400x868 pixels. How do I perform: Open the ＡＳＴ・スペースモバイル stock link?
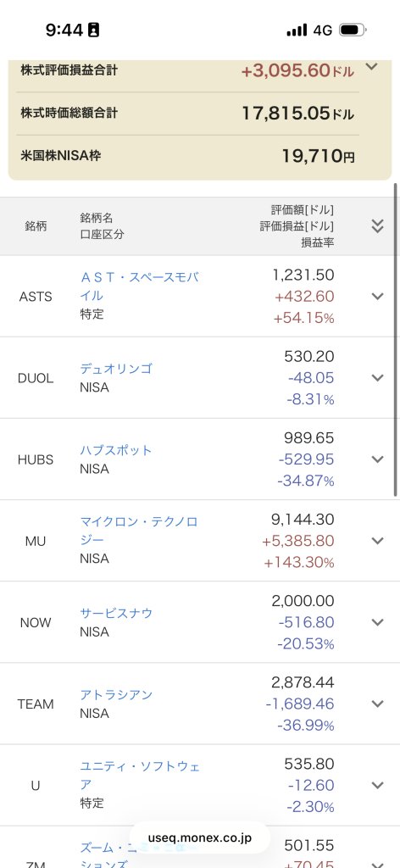(x=139, y=287)
